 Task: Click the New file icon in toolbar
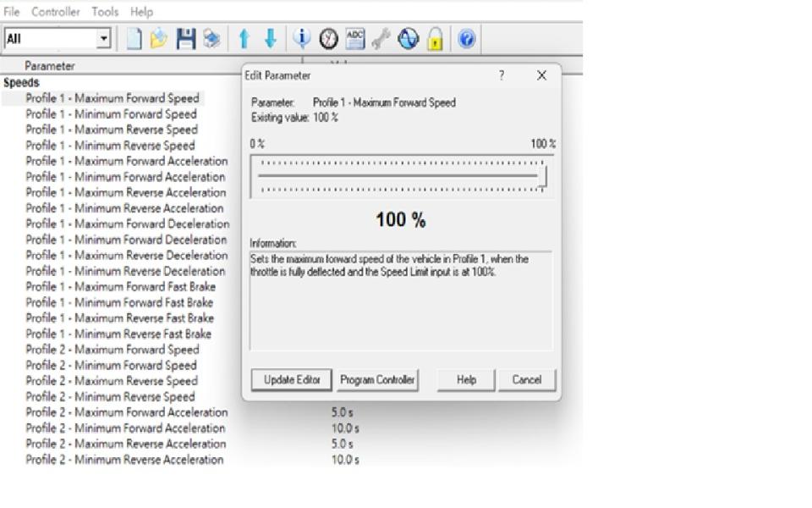[x=134, y=39]
